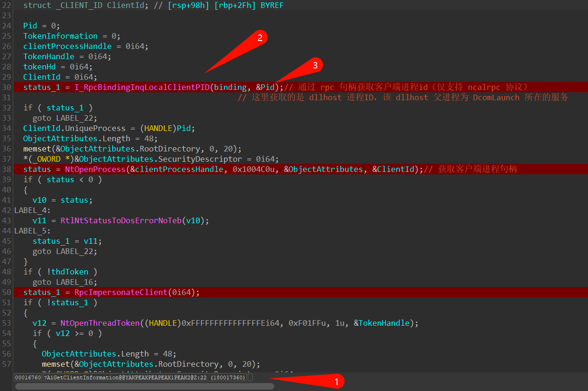Click line number 50 in the gutter
This screenshot has width=588, height=391.
(7, 292)
